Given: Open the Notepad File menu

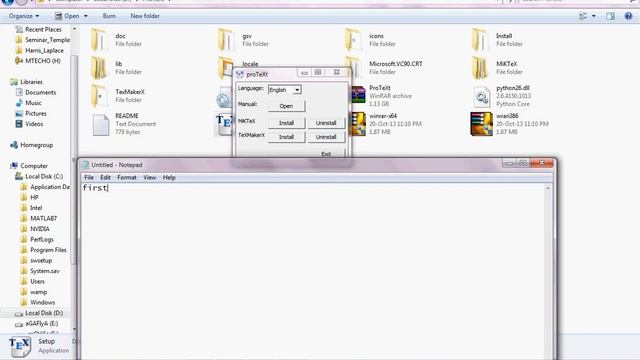Looking at the screenshot, I should pos(89,178).
